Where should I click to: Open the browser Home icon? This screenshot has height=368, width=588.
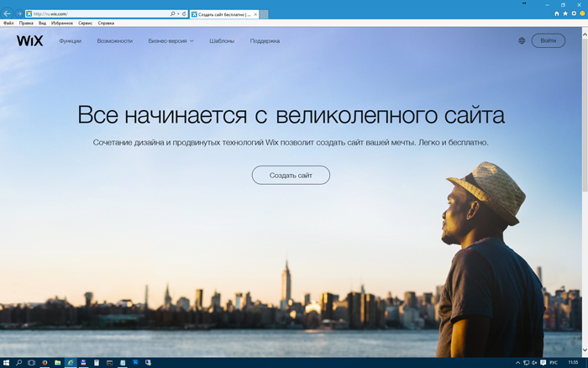click(x=557, y=13)
